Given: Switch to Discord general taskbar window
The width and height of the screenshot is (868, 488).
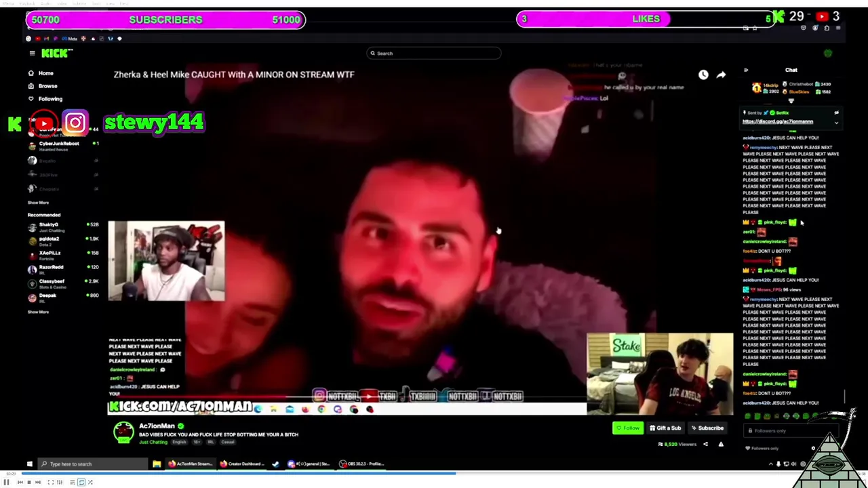Looking at the screenshot, I should coord(309,464).
